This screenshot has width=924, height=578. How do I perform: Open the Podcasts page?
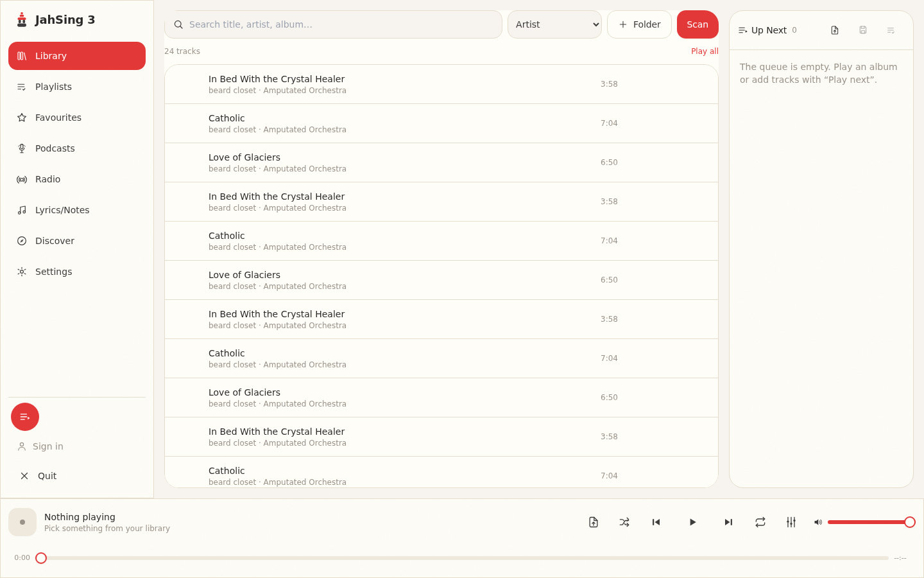coord(77,148)
